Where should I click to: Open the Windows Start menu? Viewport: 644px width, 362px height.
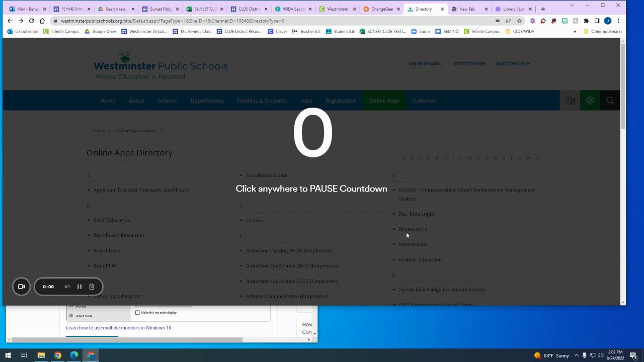8,355
